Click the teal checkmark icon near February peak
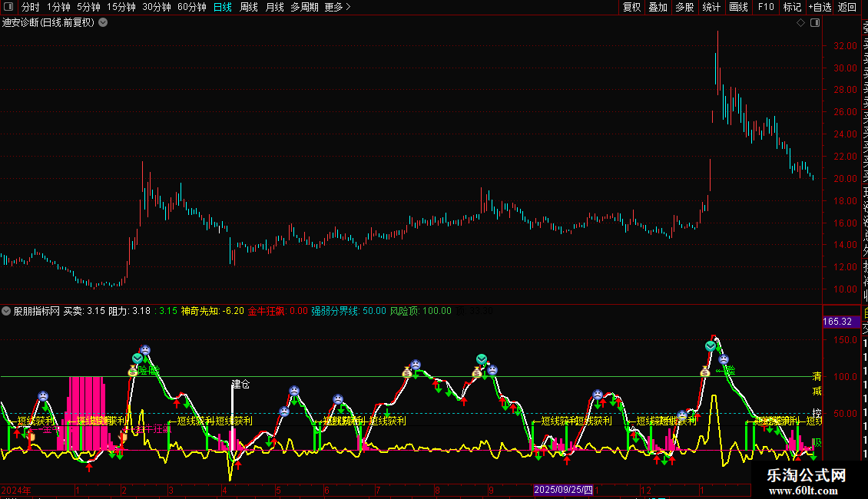 tap(137, 359)
